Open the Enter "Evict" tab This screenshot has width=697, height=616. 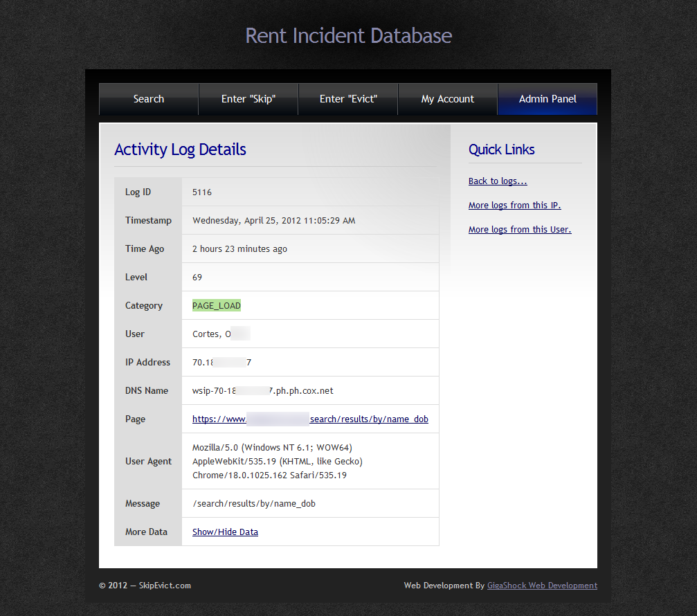click(348, 99)
